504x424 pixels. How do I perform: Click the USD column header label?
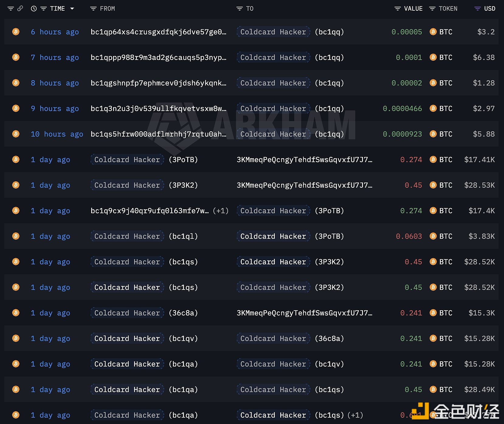(x=490, y=9)
